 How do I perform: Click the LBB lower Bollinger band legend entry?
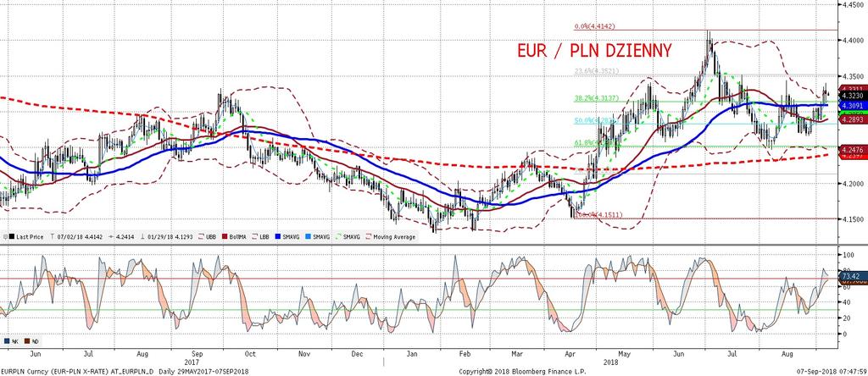coord(260,236)
